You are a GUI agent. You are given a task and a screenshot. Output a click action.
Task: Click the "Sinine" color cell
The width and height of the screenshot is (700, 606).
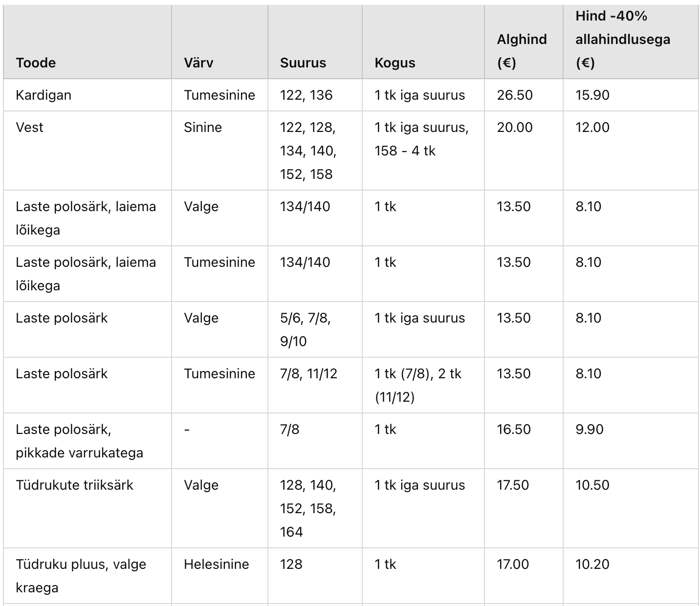tap(203, 127)
